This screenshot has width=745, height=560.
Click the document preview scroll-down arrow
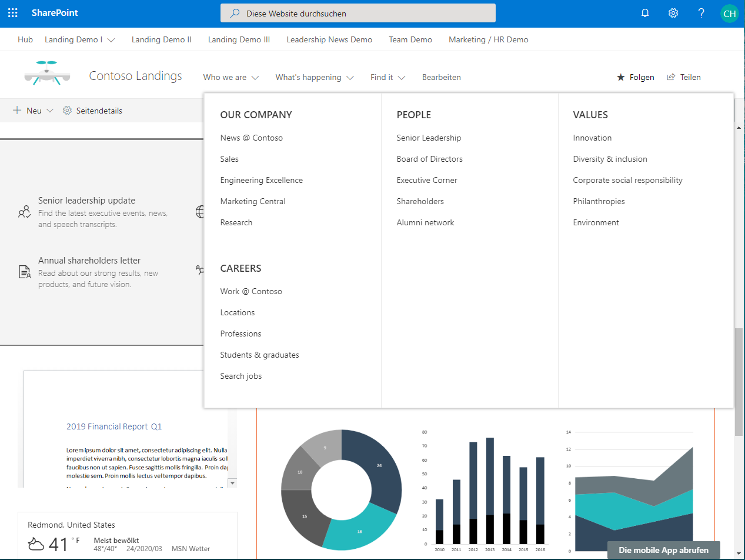click(x=232, y=482)
